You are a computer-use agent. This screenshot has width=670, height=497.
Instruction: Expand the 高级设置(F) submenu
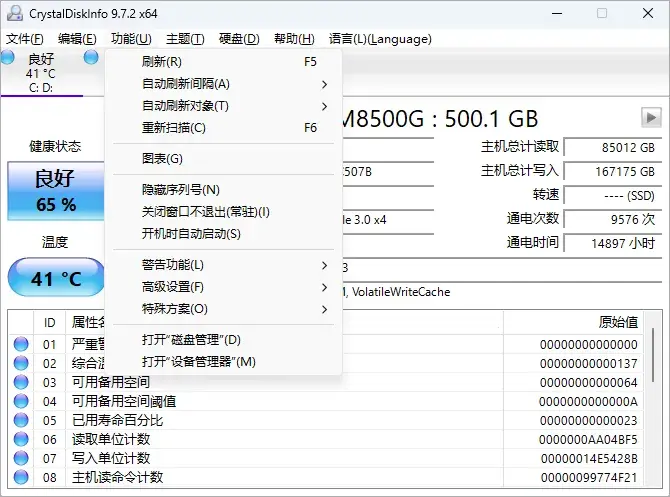tap(223, 287)
